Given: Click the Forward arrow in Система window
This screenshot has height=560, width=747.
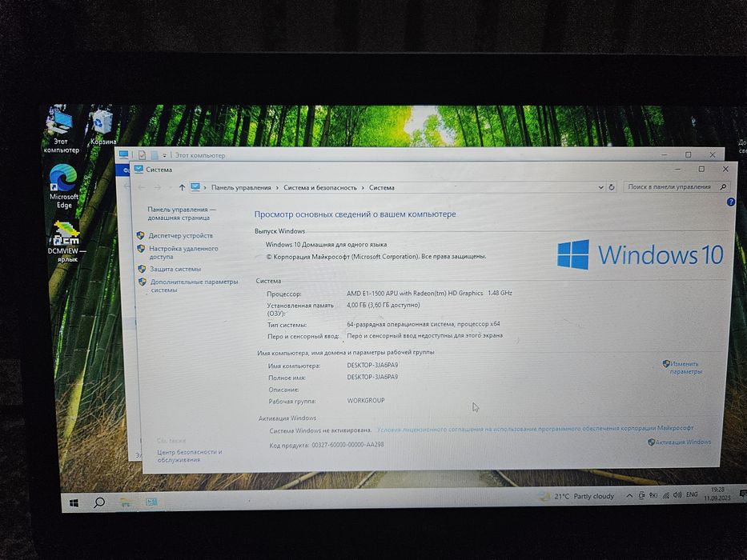Looking at the screenshot, I should coord(158,188).
